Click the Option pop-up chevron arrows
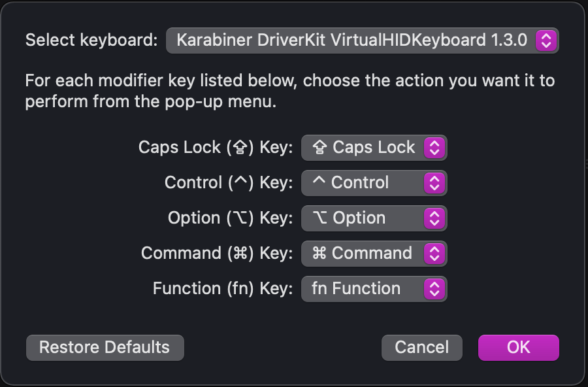The width and height of the screenshot is (588, 387). point(434,218)
